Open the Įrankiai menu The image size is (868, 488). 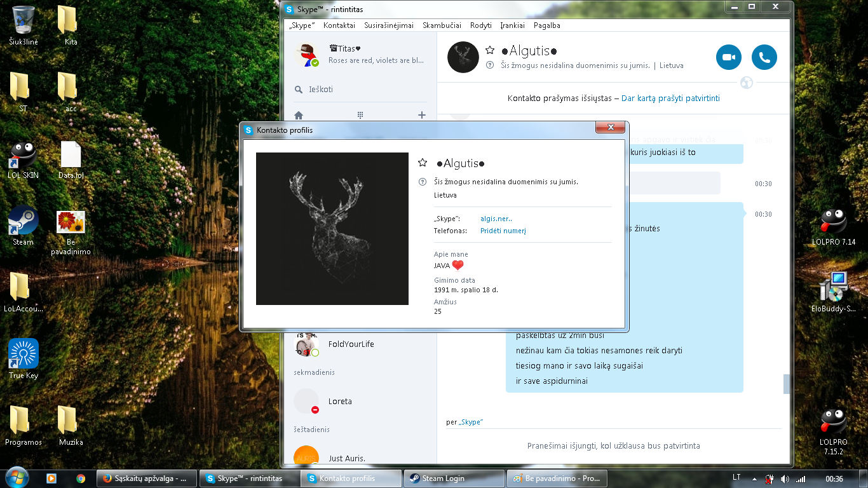tap(512, 25)
